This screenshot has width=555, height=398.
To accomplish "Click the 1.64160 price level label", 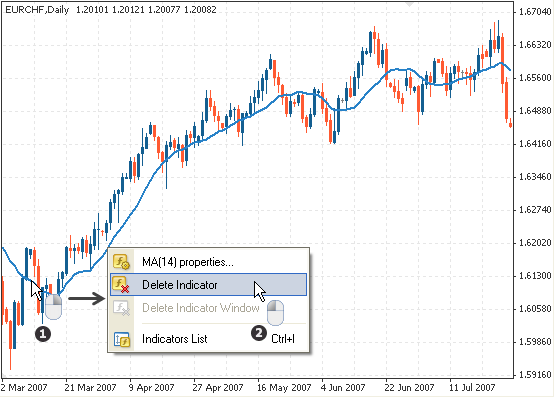I will click(x=535, y=144).
